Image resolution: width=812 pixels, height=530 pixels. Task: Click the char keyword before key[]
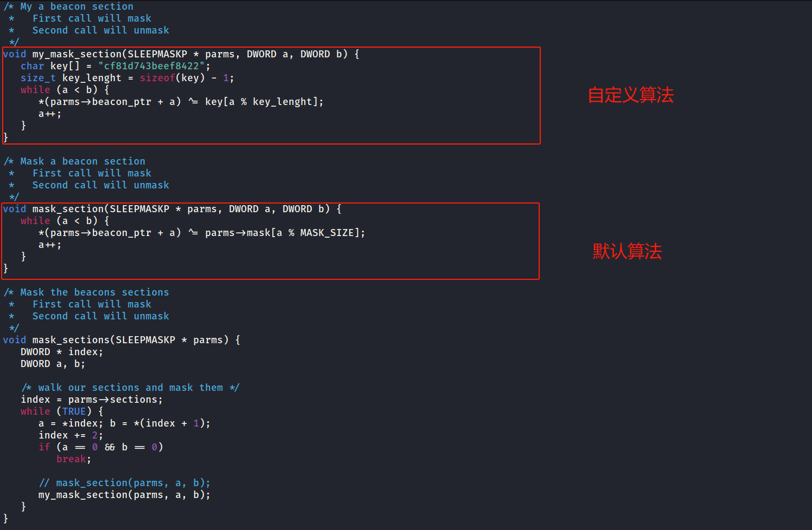pos(32,66)
